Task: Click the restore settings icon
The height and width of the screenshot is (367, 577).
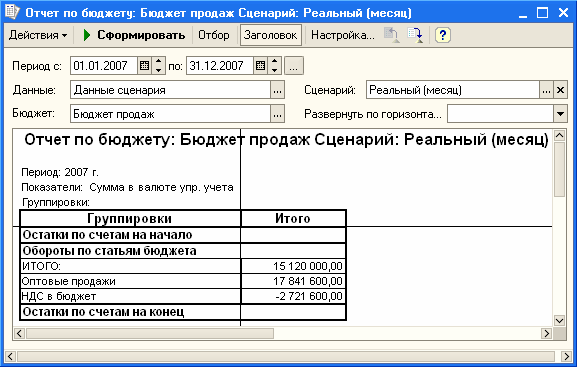Action: 392,35
